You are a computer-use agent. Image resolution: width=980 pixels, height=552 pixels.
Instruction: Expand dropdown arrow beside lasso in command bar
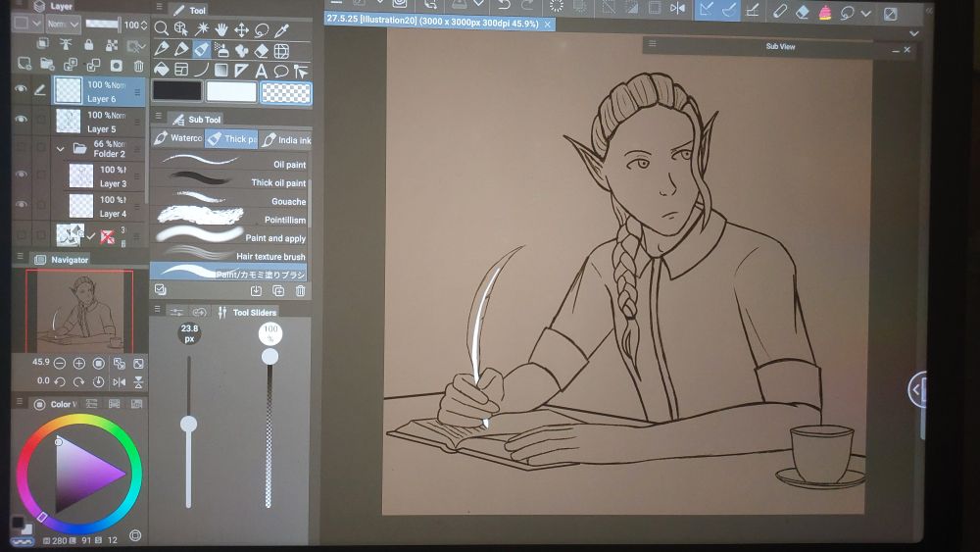[866, 13]
